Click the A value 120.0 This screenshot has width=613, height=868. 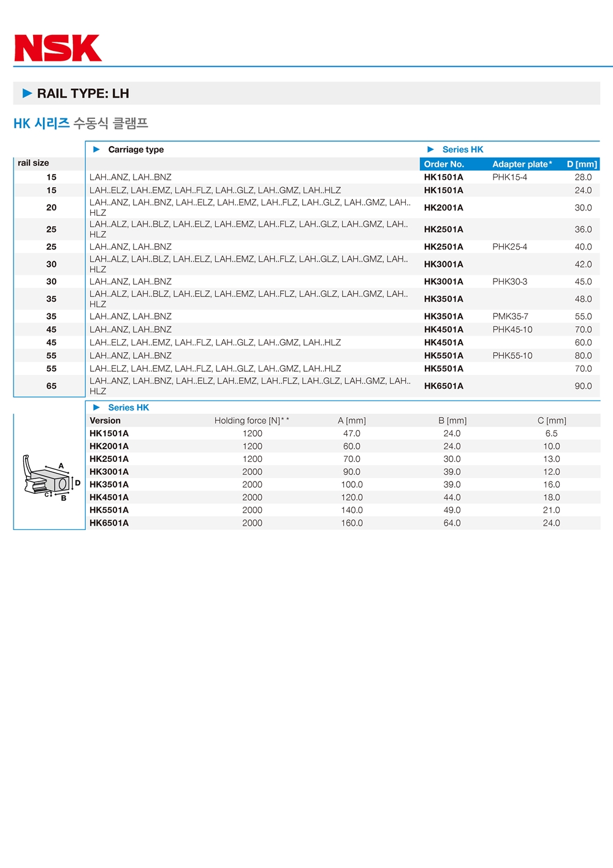pyautogui.click(x=352, y=497)
